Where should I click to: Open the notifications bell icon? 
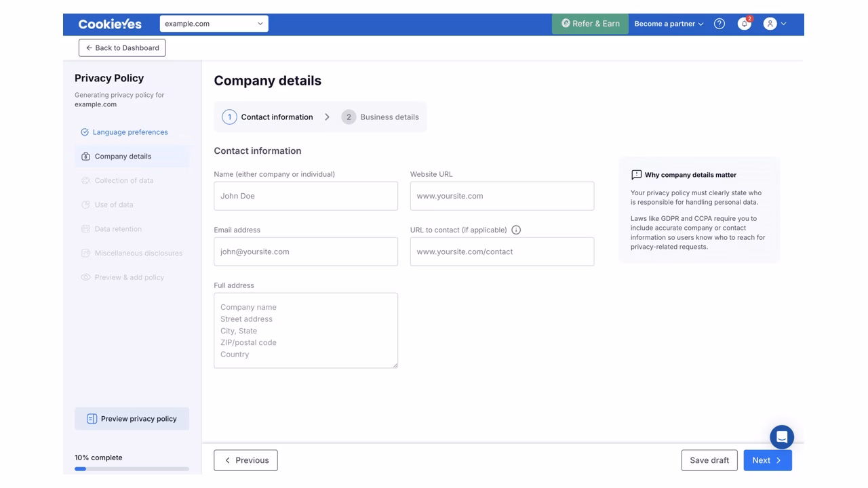click(744, 24)
